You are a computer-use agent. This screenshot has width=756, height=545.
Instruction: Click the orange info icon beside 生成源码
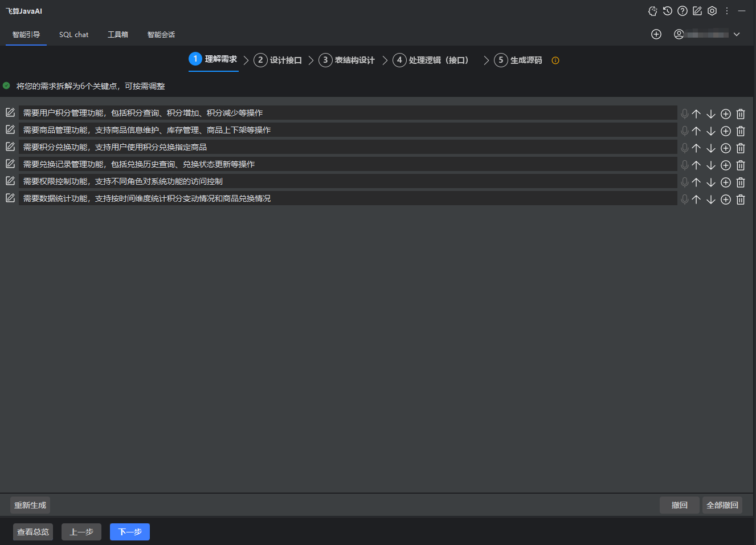point(555,60)
